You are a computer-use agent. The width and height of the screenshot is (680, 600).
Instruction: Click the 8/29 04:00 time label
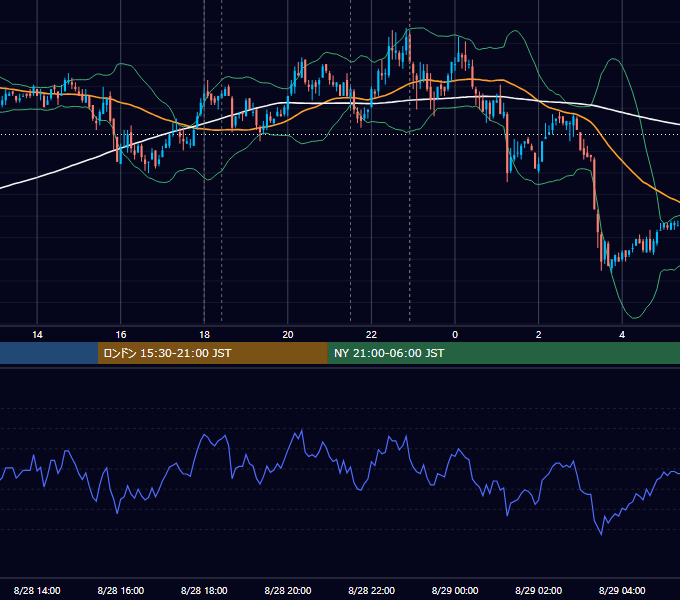click(x=622, y=590)
